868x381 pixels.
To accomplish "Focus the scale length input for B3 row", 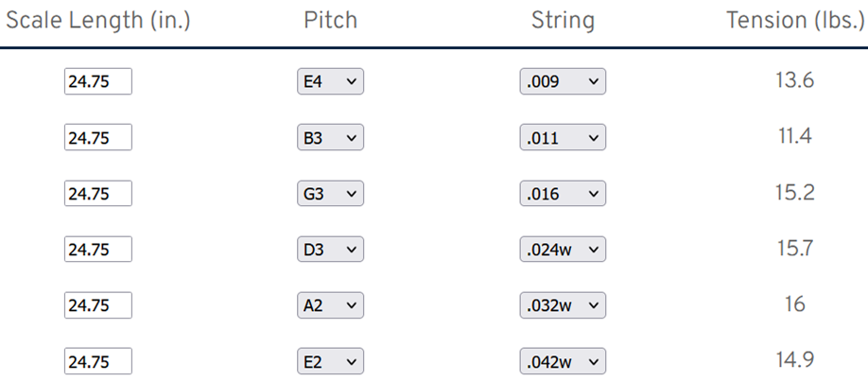I will pos(97,138).
